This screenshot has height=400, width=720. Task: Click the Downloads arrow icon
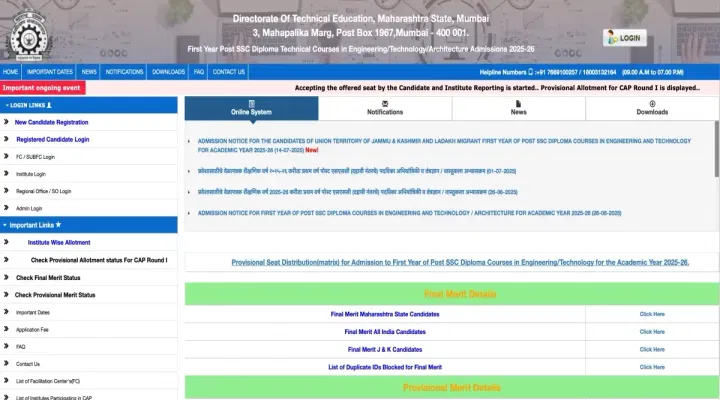pos(651,102)
